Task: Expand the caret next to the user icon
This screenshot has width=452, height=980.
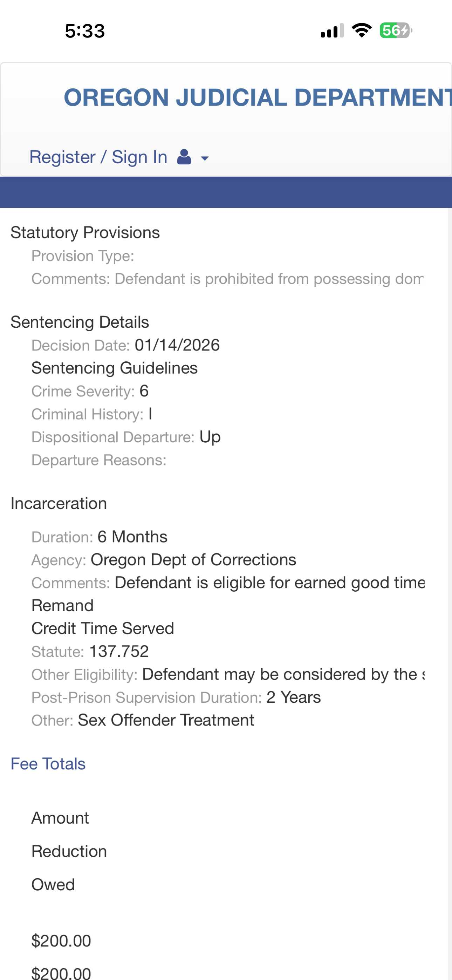Action: tap(205, 158)
